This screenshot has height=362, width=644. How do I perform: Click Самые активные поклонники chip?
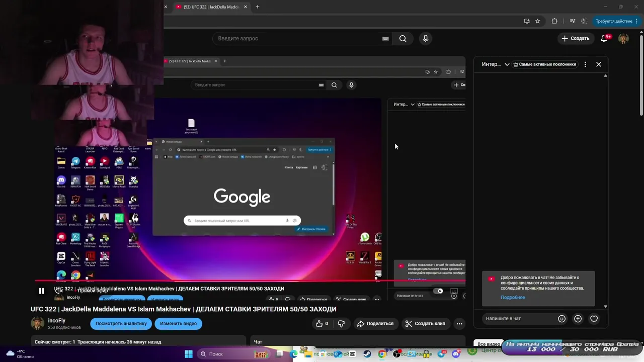pyautogui.click(x=544, y=64)
